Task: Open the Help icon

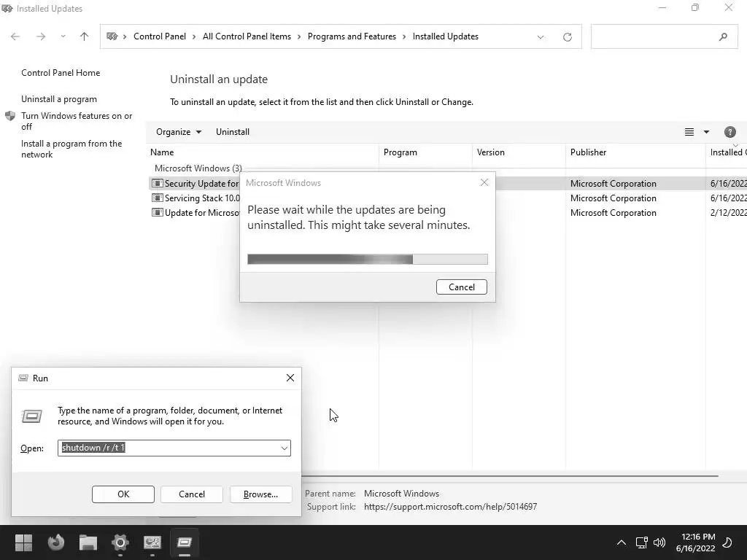Action: click(729, 132)
